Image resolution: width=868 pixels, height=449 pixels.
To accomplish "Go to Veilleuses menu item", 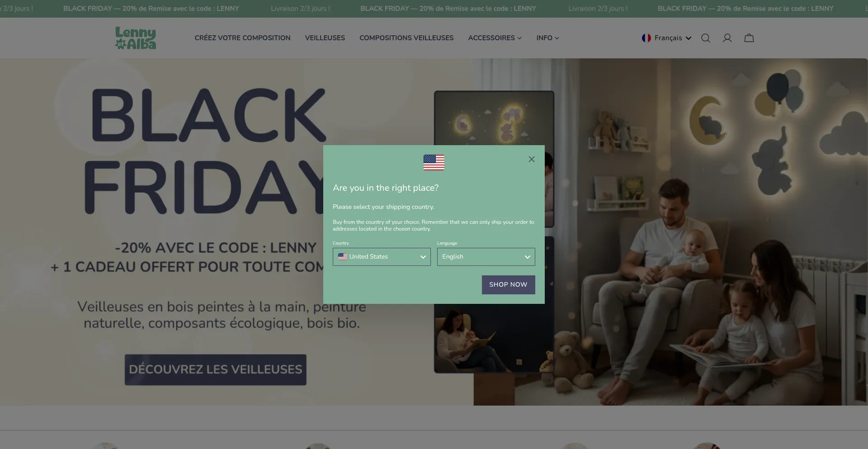I will tap(325, 38).
